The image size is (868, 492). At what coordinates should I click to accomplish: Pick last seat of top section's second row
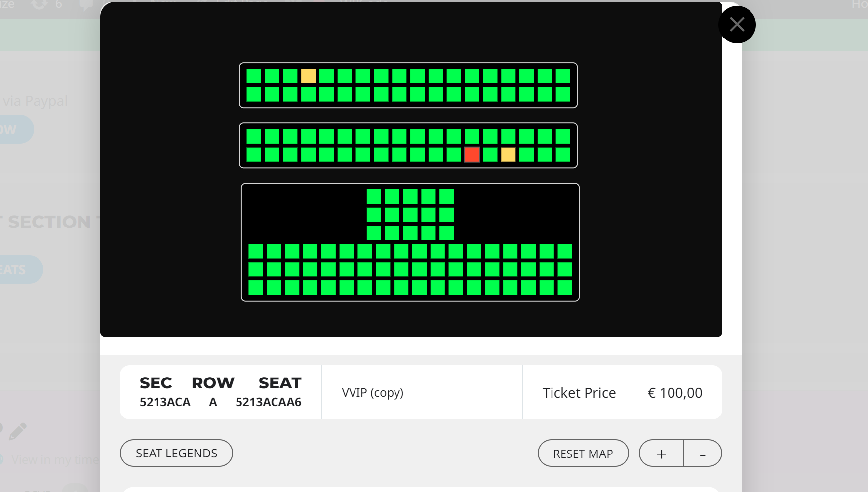[x=563, y=94]
